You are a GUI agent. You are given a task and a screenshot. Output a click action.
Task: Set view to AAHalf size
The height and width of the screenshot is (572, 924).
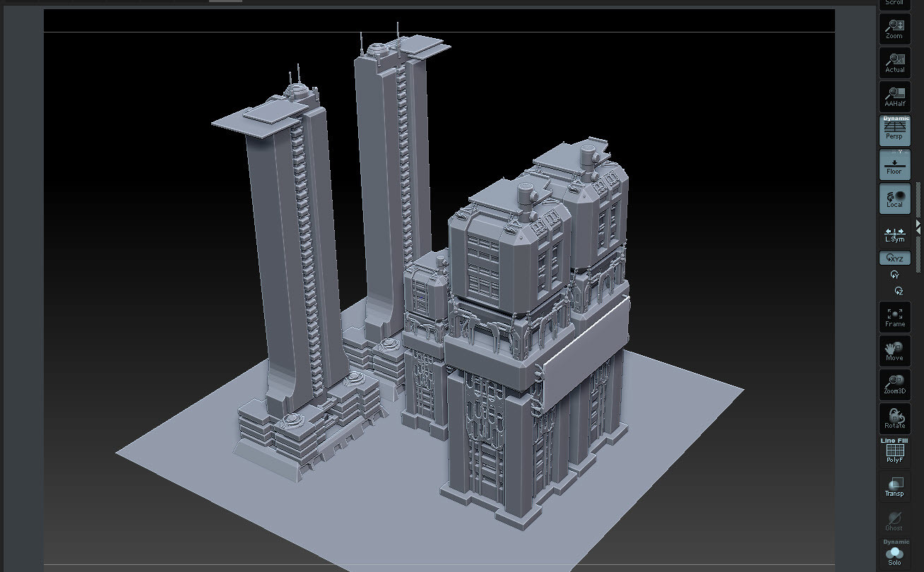coord(894,97)
